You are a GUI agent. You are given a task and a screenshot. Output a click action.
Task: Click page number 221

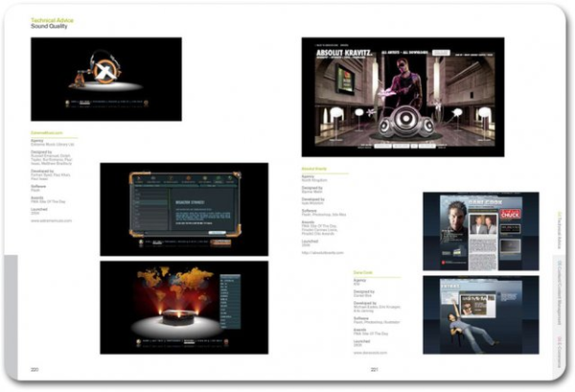[x=374, y=370]
